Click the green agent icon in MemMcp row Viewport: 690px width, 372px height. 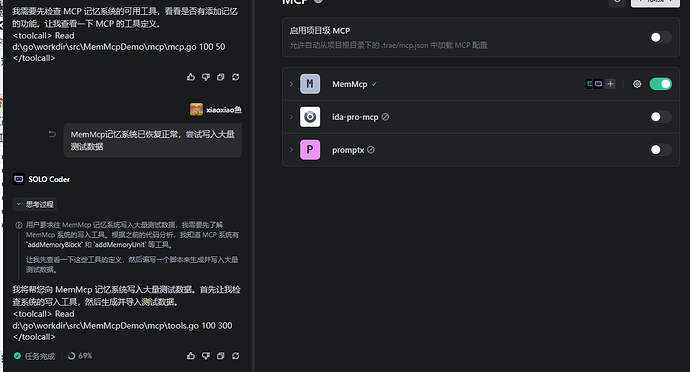point(589,84)
